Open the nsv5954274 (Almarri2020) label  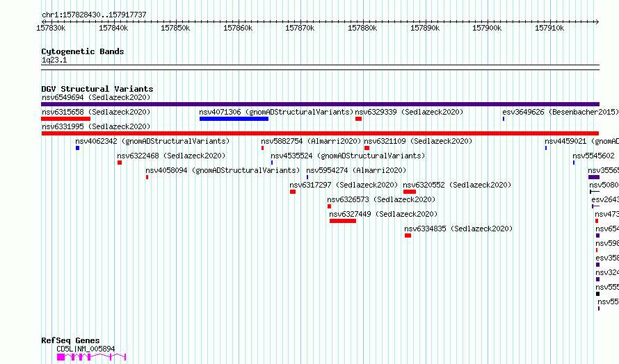tap(356, 170)
